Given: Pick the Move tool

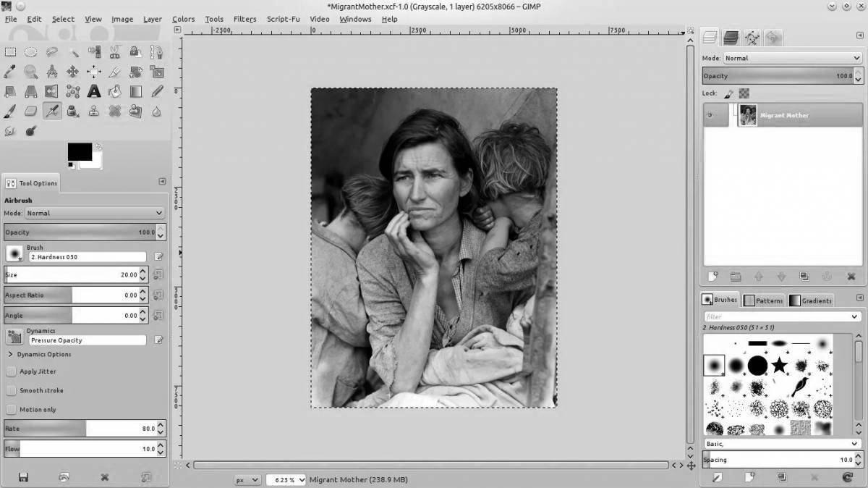Looking at the screenshot, I should pos(72,71).
